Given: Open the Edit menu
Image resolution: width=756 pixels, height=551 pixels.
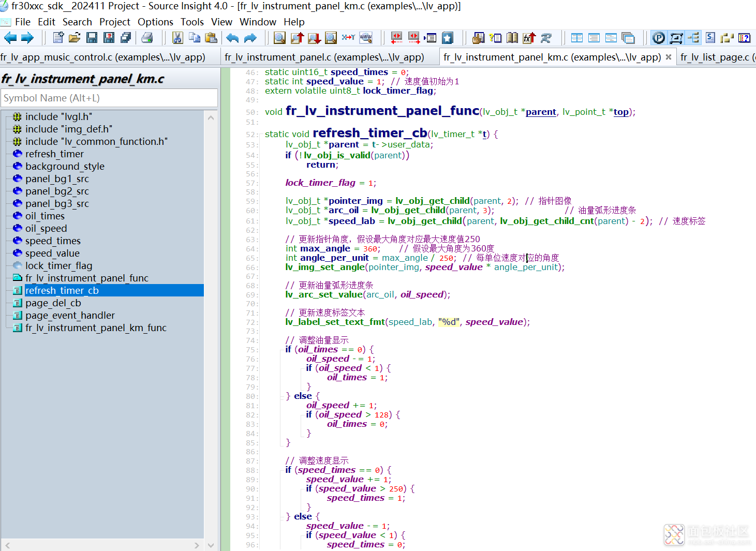Looking at the screenshot, I should [47, 22].
